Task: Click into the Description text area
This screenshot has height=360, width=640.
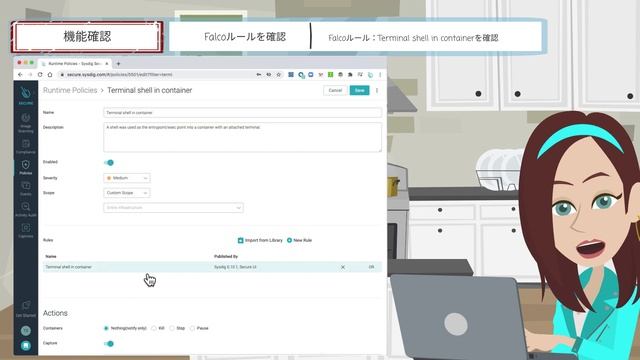Action: click(242, 138)
